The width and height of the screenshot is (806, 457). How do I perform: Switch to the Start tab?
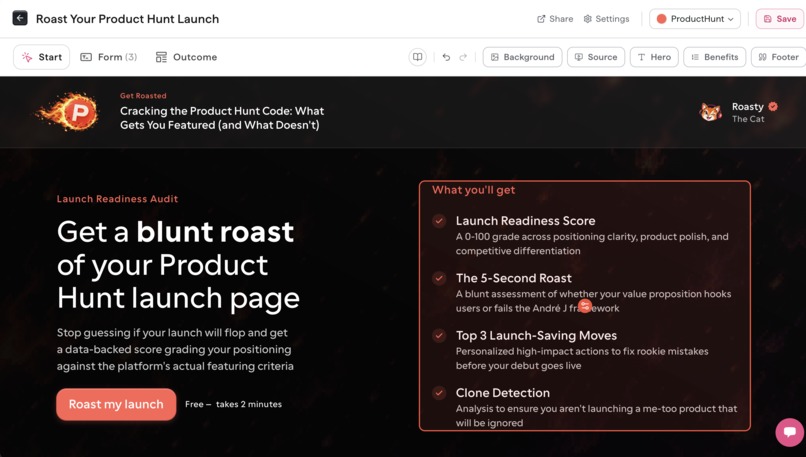click(x=42, y=57)
